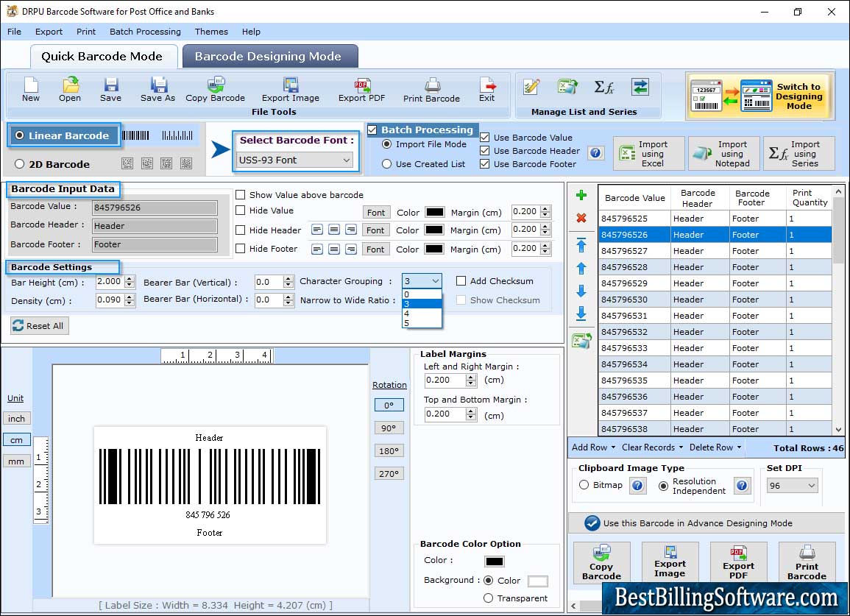Image resolution: width=850 pixels, height=616 pixels.
Task: Add a row with the green plus icon
Action: (x=581, y=195)
